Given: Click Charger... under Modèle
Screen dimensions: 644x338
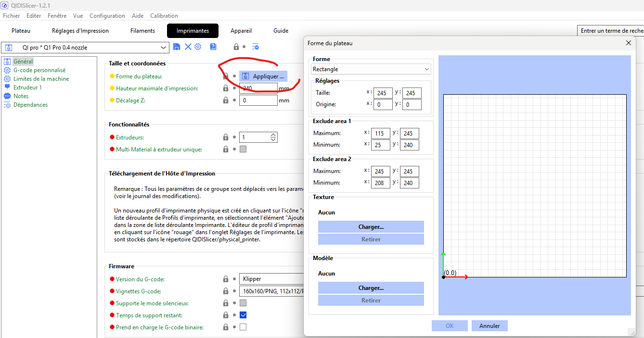Looking at the screenshot, I should pyautogui.click(x=371, y=288).
